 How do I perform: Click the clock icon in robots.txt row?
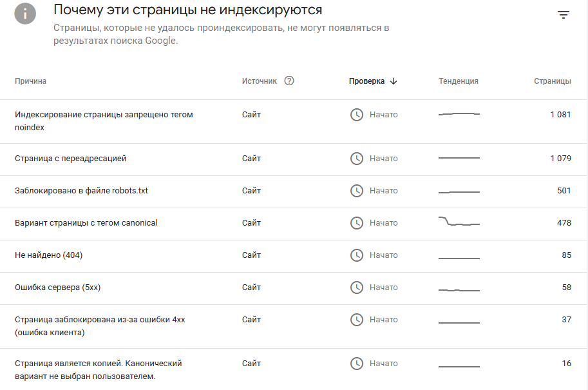coord(357,191)
